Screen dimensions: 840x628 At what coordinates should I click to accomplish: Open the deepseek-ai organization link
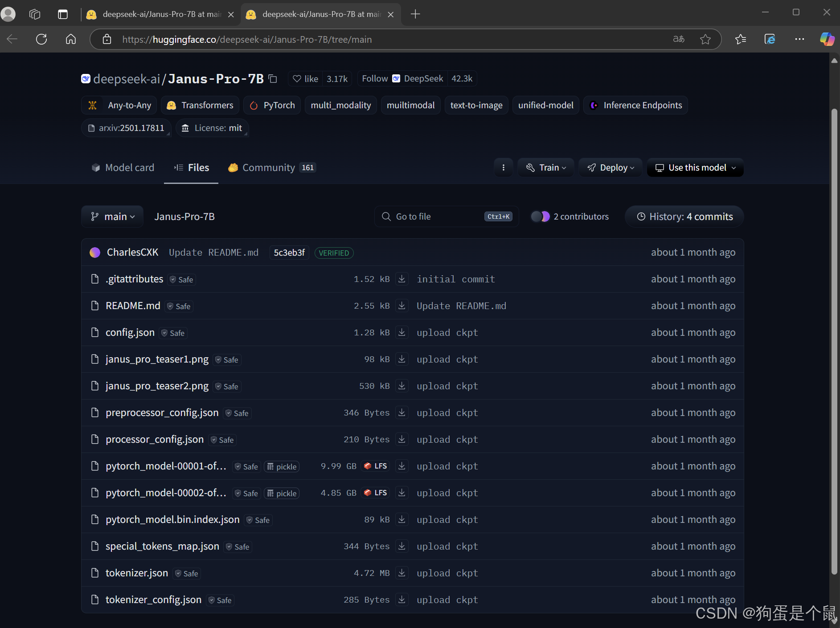(x=127, y=79)
